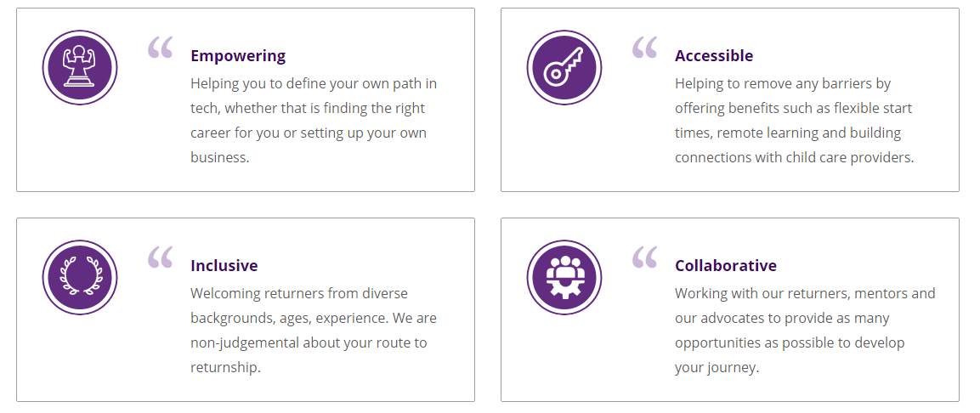Image resolution: width=980 pixels, height=413 pixels.
Task: Click the Empowering flexing-figure icon
Action: tap(80, 67)
